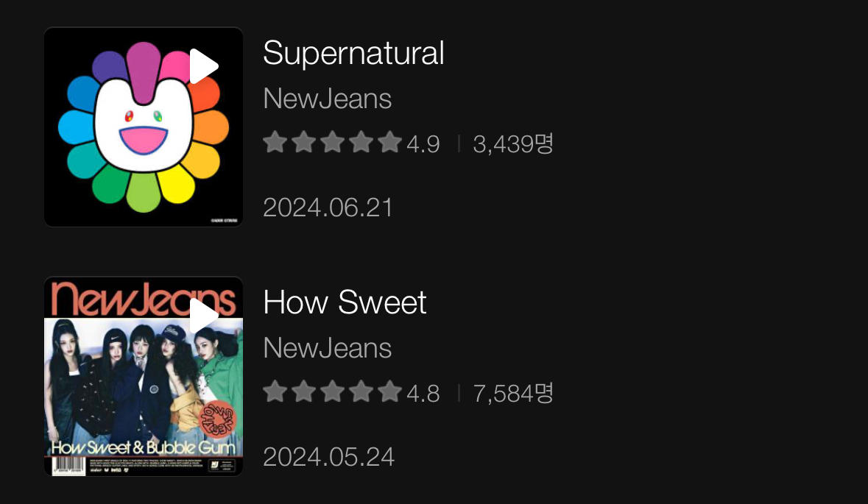Click release date 2024.05.24
The width and height of the screenshot is (868, 504).
tap(328, 457)
